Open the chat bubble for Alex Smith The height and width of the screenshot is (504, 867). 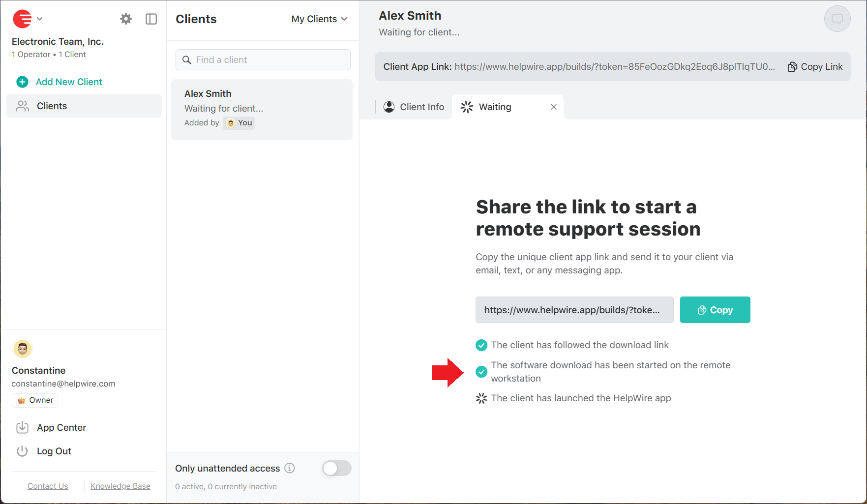click(x=837, y=18)
